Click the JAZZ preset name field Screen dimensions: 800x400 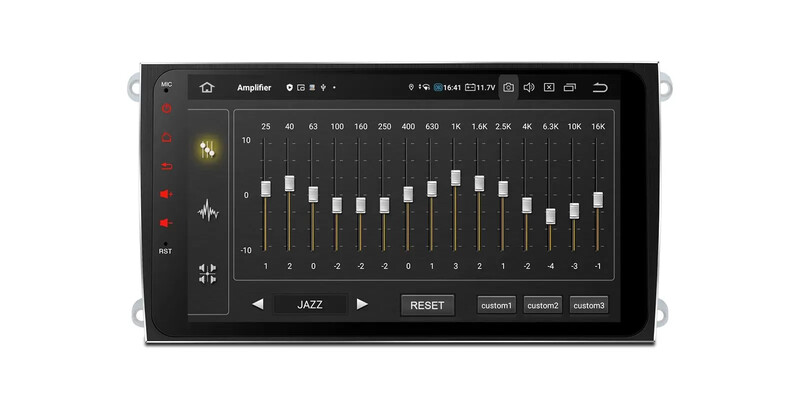click(310, 305)
